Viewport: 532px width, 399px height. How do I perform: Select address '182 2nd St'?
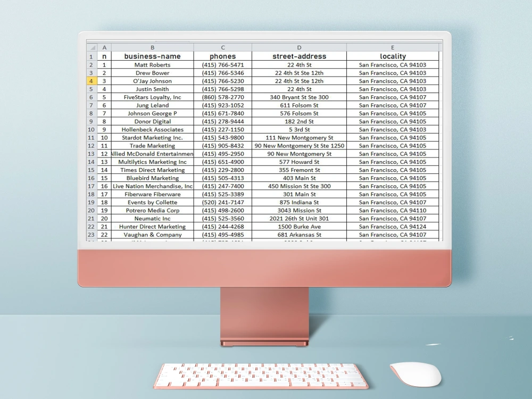(299, 121)
